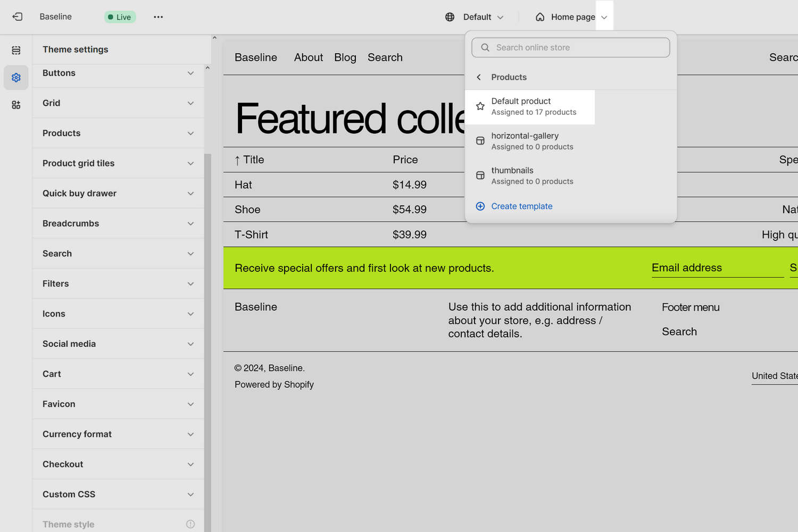Click the Search online store input field
798x532 pixels.
(570, 47)
